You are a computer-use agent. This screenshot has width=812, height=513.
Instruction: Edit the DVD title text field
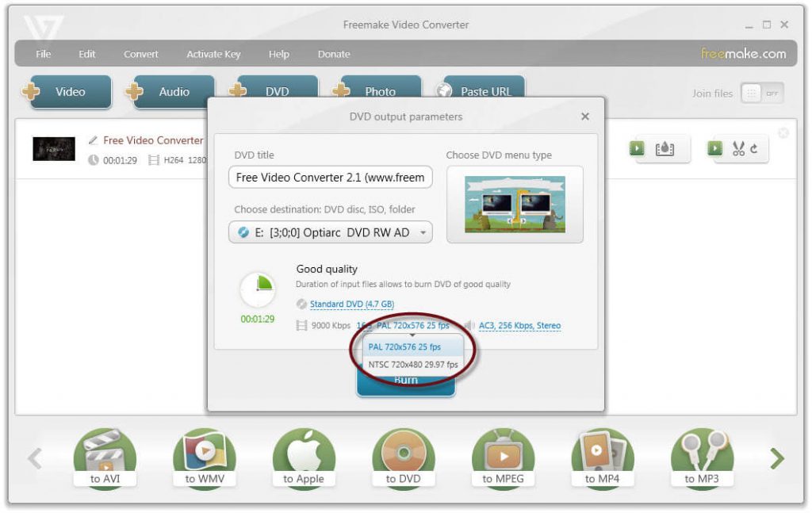coord(331,178)
